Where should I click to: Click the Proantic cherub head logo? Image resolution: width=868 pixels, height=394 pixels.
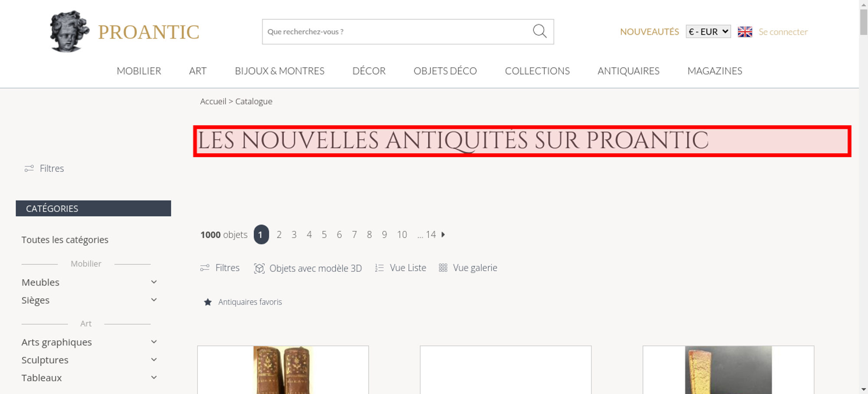[x=69, y=31]
